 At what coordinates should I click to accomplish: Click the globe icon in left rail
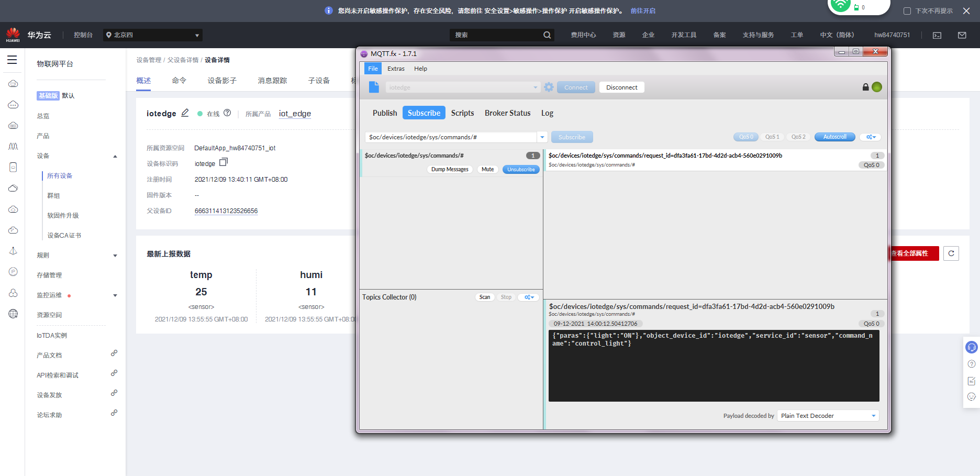point(13,314)
